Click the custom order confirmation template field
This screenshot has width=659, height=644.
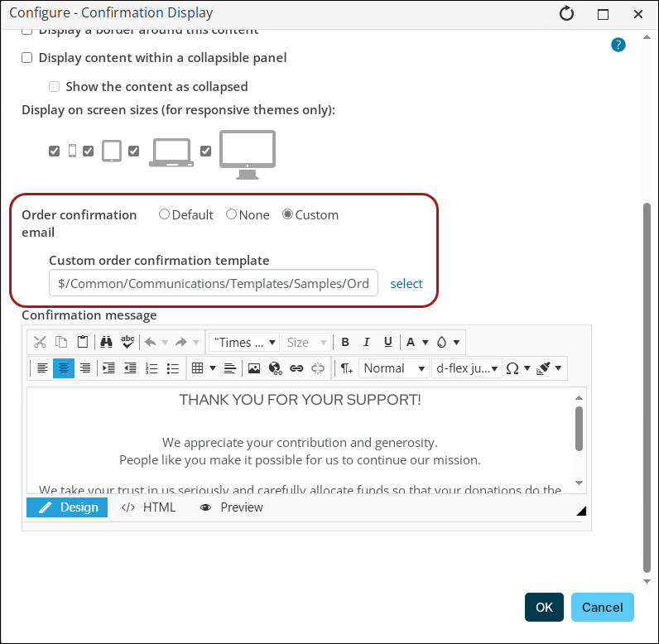point(214,283)
